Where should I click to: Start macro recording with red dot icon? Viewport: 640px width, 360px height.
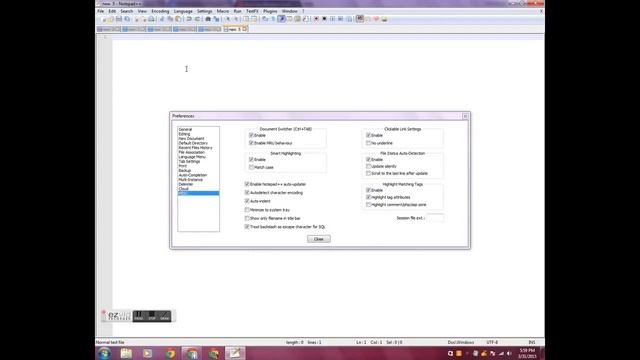316,19
